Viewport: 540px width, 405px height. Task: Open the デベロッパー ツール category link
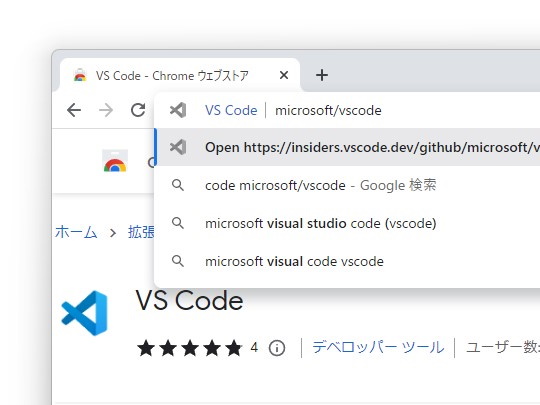click(378, 347)
